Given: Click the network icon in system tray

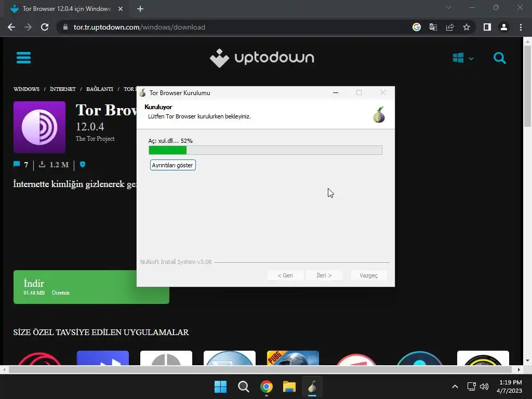Looking at the screenshot, I should 472,387.
